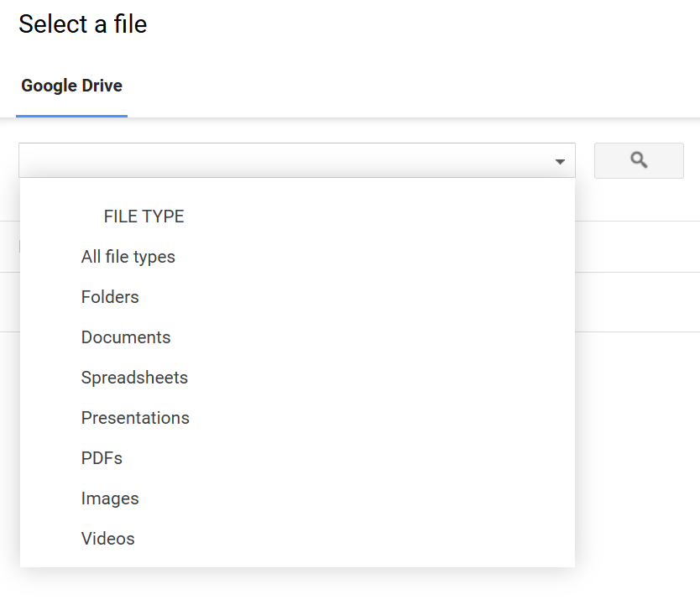700x600 pixels.
Task: Select "All file types" from the list
Action: (128, 257)
